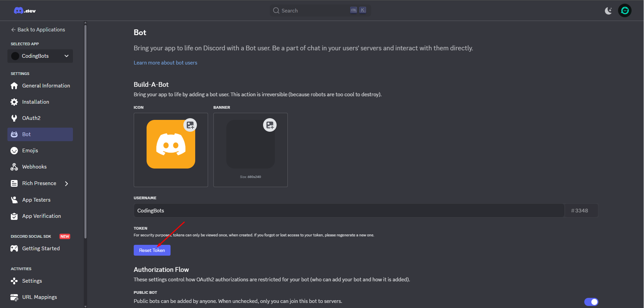The image size is (644, 308).
Task: Click the Webhooks icon
Action: [14, 167]
